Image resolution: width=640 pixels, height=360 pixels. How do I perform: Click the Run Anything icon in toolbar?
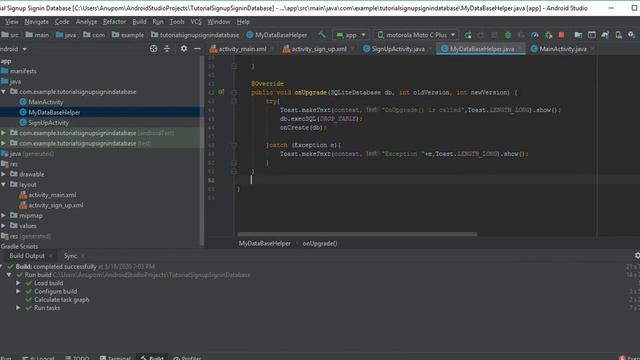591,35
